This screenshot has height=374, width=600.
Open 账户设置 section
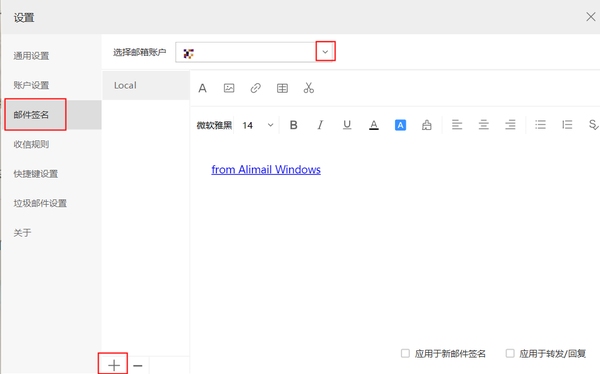(x=31, y=85)
